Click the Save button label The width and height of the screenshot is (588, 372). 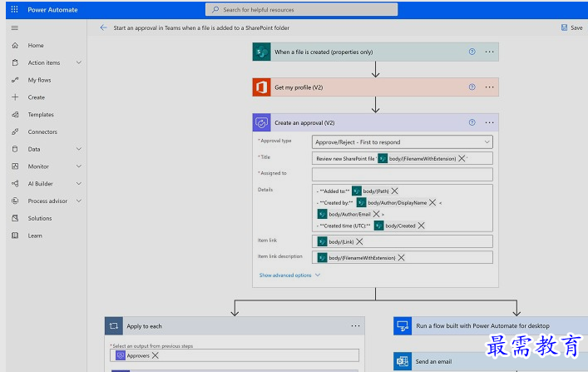point(576,27)
